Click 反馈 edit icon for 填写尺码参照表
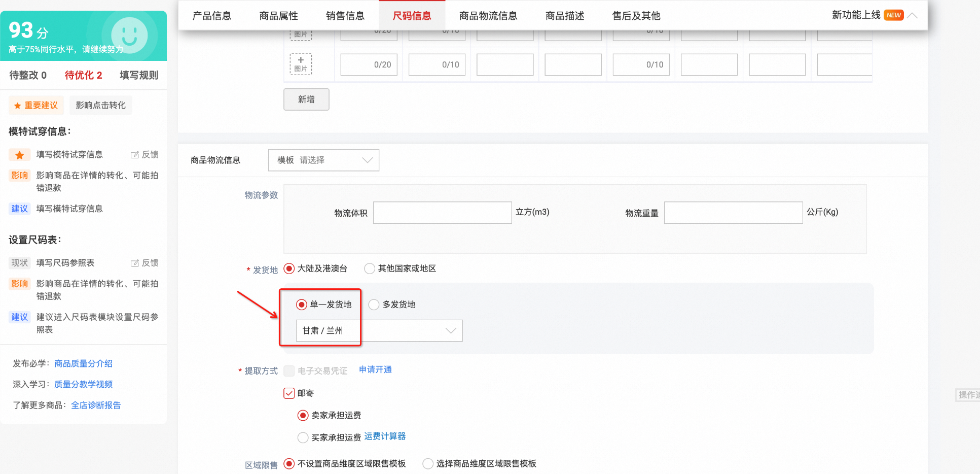 pyautogui.click(x=135, y=263)
